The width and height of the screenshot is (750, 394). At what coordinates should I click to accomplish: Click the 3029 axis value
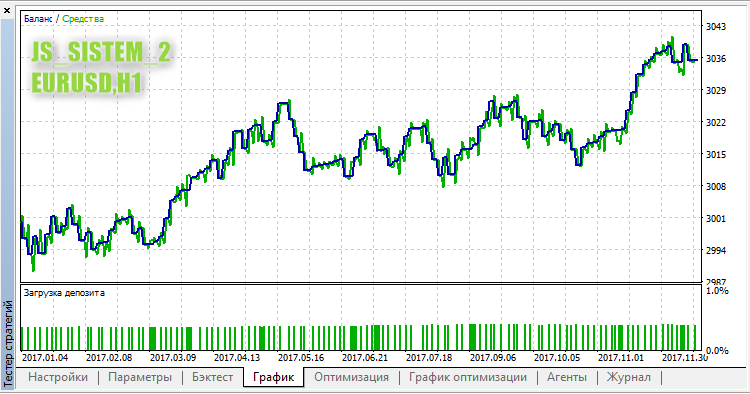pyautogui.click(x=716, y=90)
